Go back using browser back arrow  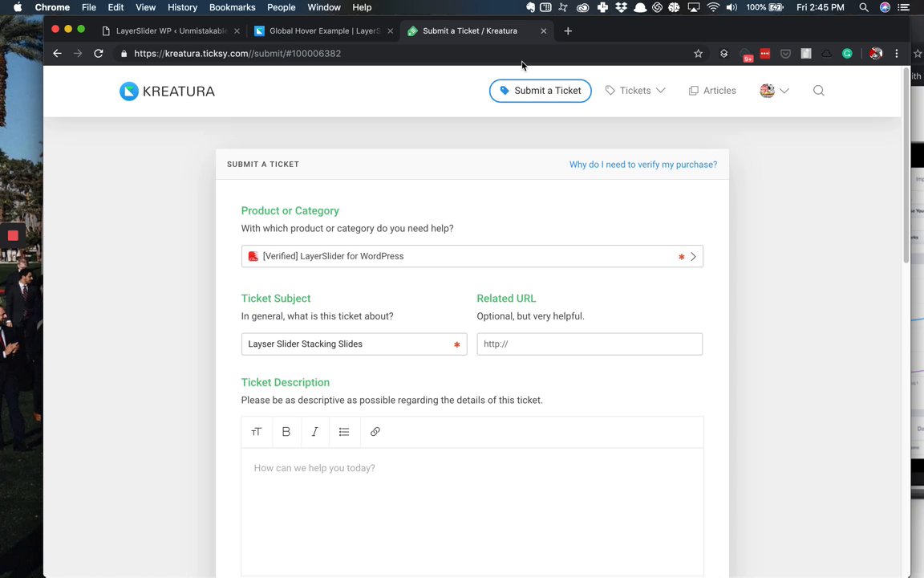click(57, 54)
